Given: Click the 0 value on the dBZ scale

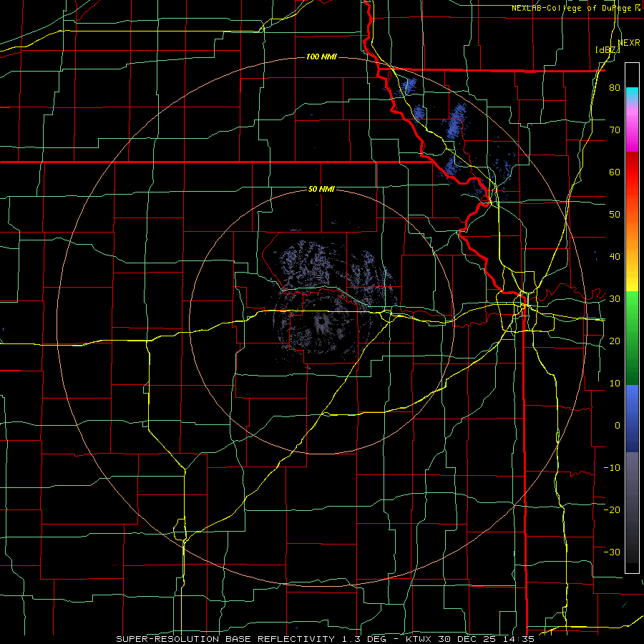Looking at the screenshot, I should click(618, 426).
